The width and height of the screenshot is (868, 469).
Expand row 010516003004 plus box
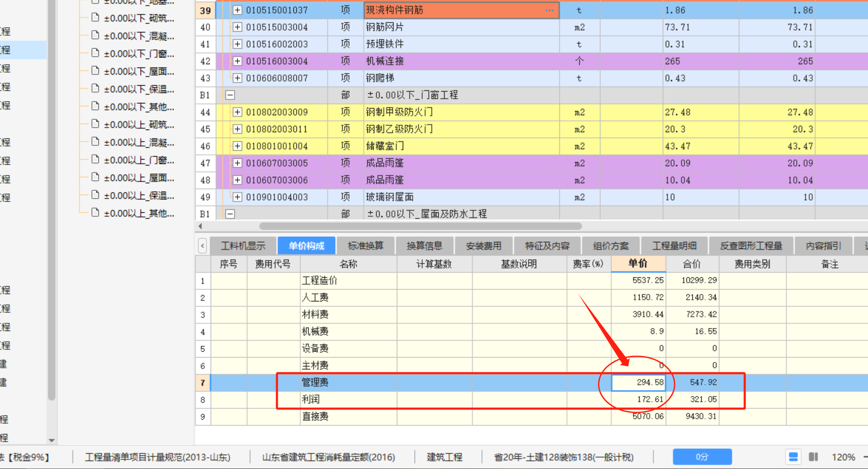237,61
